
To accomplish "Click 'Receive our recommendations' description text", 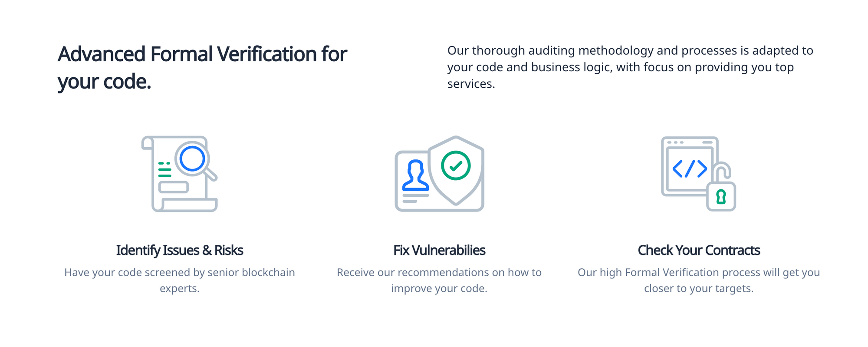I will pyautogui.click(x=439, y=280).
